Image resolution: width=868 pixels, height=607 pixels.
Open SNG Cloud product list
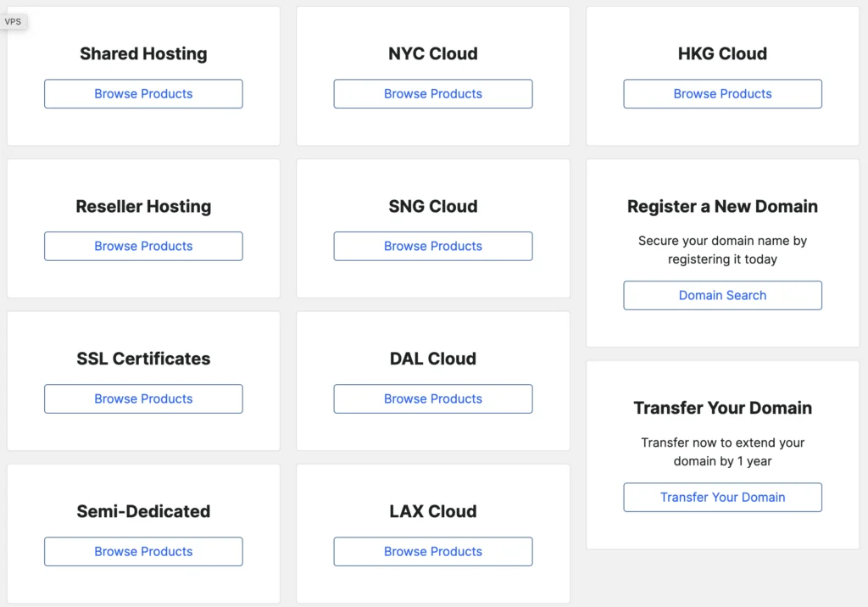coord(433,246)
